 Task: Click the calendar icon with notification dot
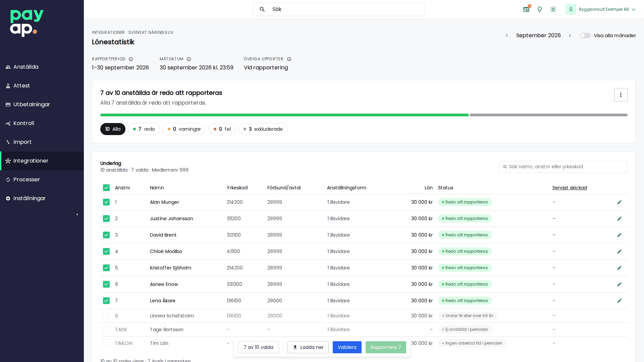click(526, 9)
